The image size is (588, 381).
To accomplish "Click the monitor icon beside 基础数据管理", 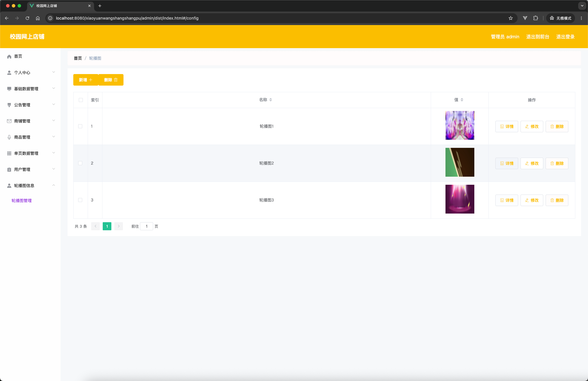I will (9, 89).
